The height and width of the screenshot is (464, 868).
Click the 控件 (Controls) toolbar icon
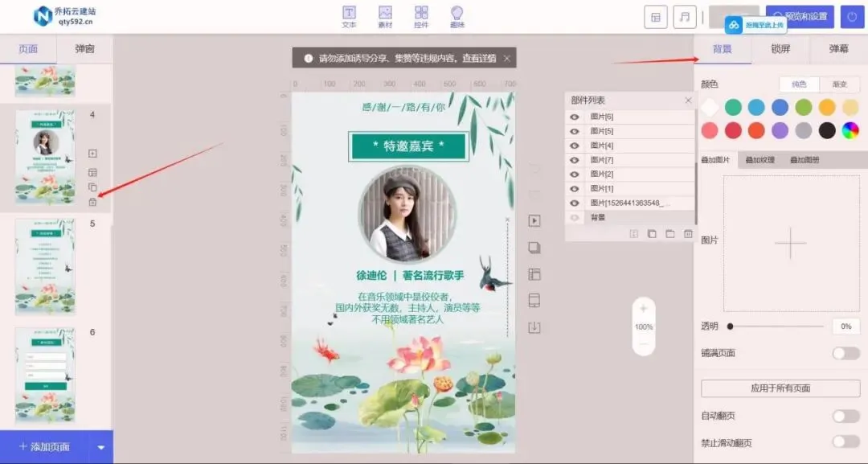(421, 16)
